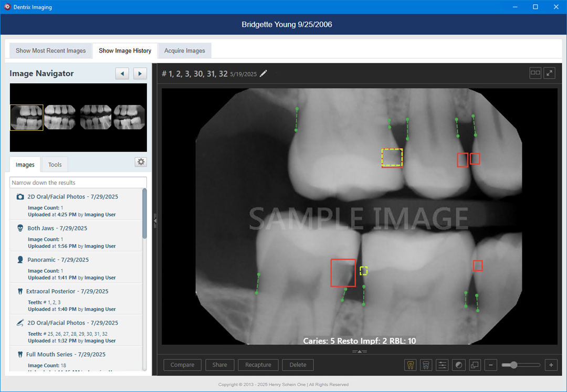
Task: Collapse the left panel with splitter arrow
Action: (155, 220)
